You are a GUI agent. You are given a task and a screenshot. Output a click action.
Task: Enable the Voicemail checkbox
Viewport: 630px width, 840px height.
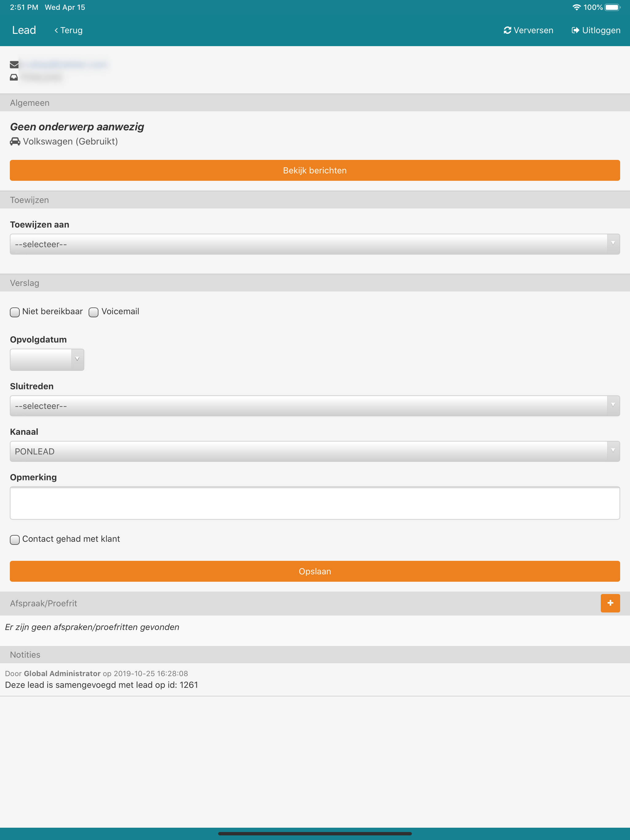[x=94, y=312]
